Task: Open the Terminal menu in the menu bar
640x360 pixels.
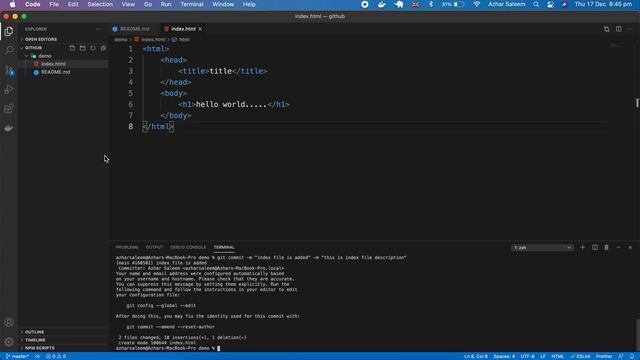Action: tap(192, 4)
